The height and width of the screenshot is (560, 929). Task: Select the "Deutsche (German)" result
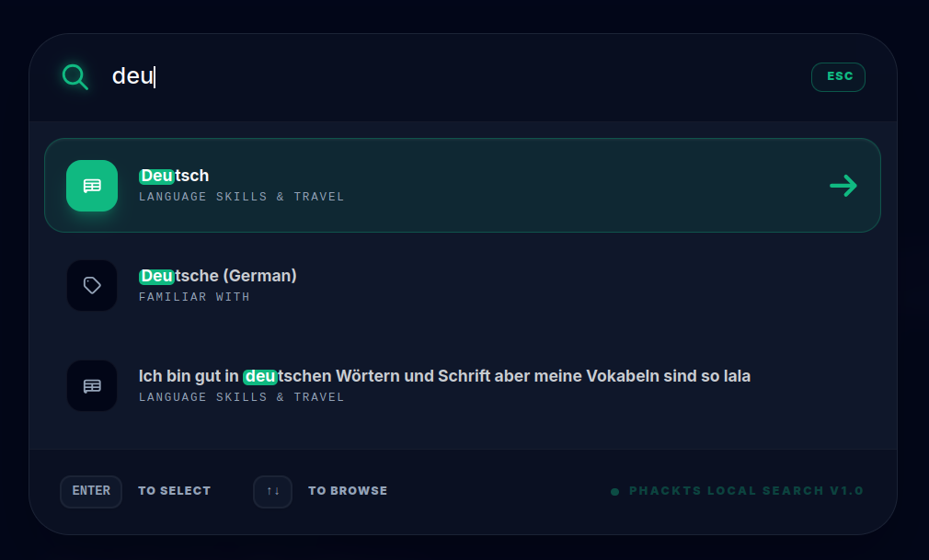[x=218, y=276]
